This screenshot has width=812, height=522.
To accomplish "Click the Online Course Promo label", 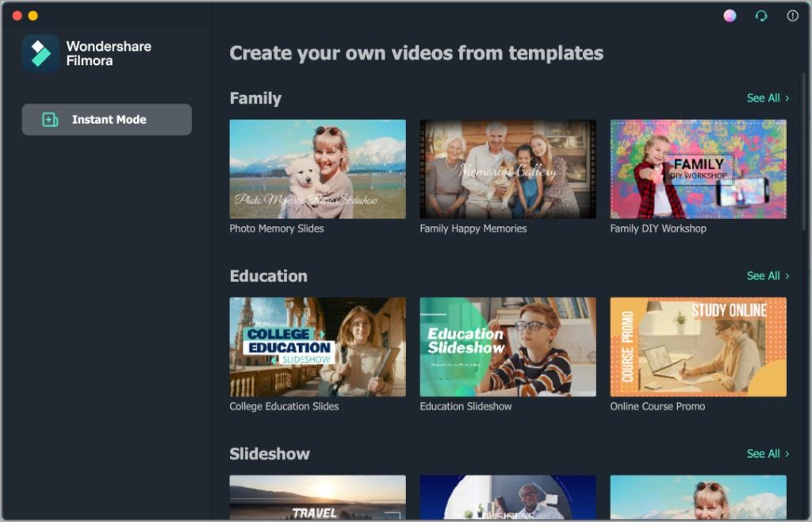I will (657, 406).
